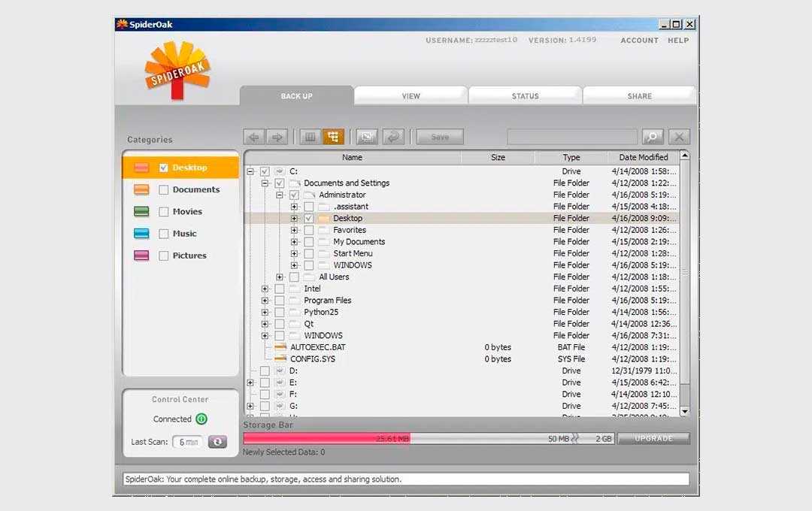Image resolution: width=812 pixels, height=511 pixels.
Task: Expand the All Users folder
Action: pyautogui.click(x=280, y=277)
